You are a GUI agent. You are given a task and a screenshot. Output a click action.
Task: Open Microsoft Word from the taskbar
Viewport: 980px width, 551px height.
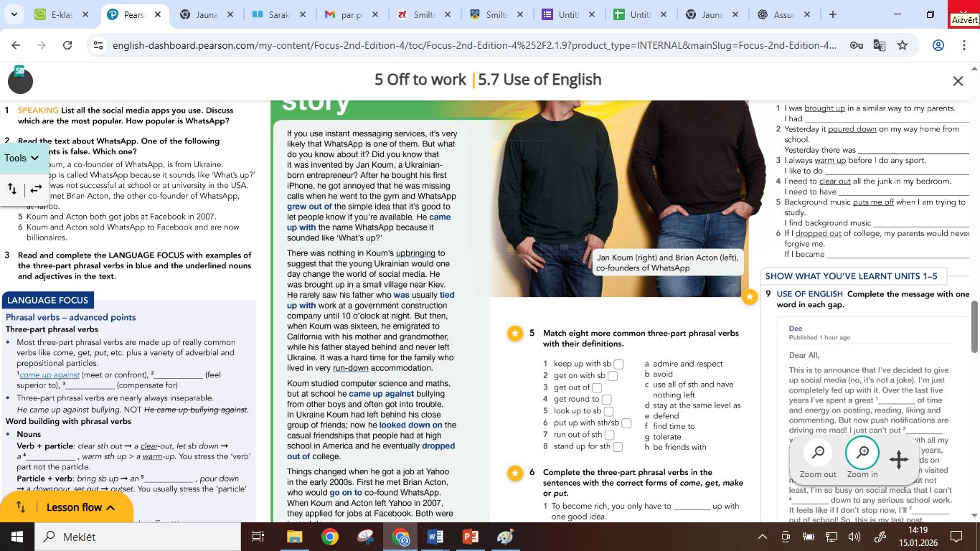[x=435, y=537]
